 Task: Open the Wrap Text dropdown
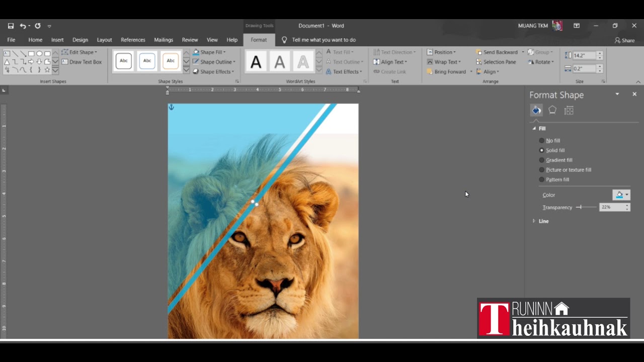[x=444, y=62]
